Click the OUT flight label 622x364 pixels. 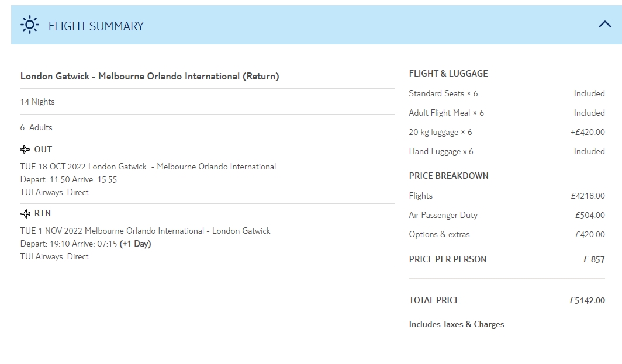pos(43,150)
